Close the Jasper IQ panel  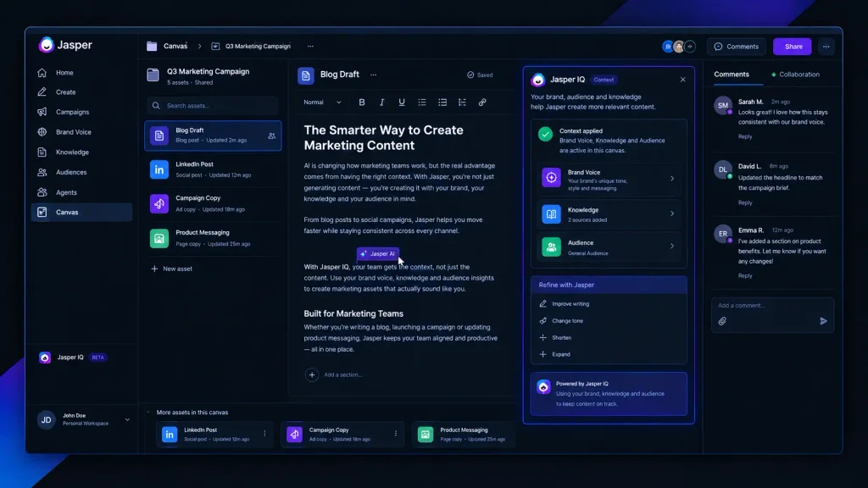pyautogui.click(x=682, y=80)
